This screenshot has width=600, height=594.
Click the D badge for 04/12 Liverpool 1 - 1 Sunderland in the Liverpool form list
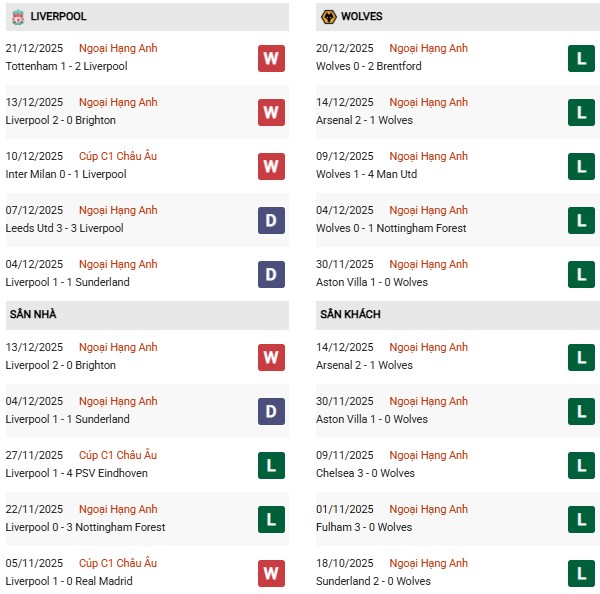(271, 274)
